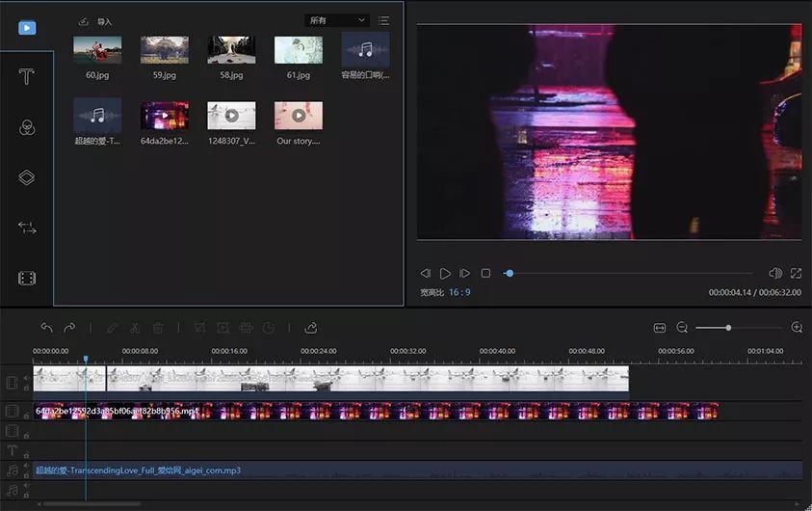
Task: Click the undo arrow in timeline toolbar
Action: click(46, 328)
